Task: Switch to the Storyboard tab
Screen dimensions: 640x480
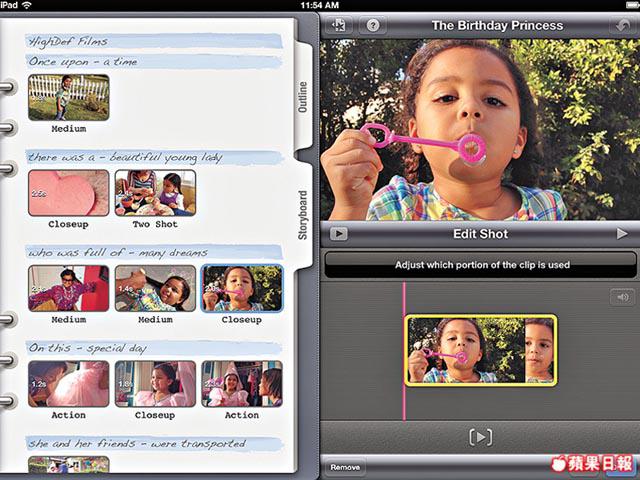Action: click(302, 215)
